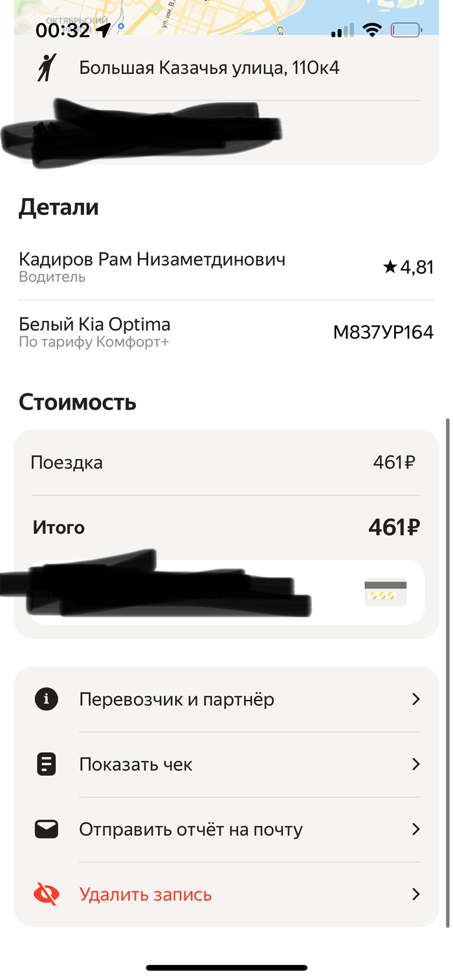Viewport: 453px width, 980px height.
Task: Tap the receipt document icon
Action: point(47,765)
